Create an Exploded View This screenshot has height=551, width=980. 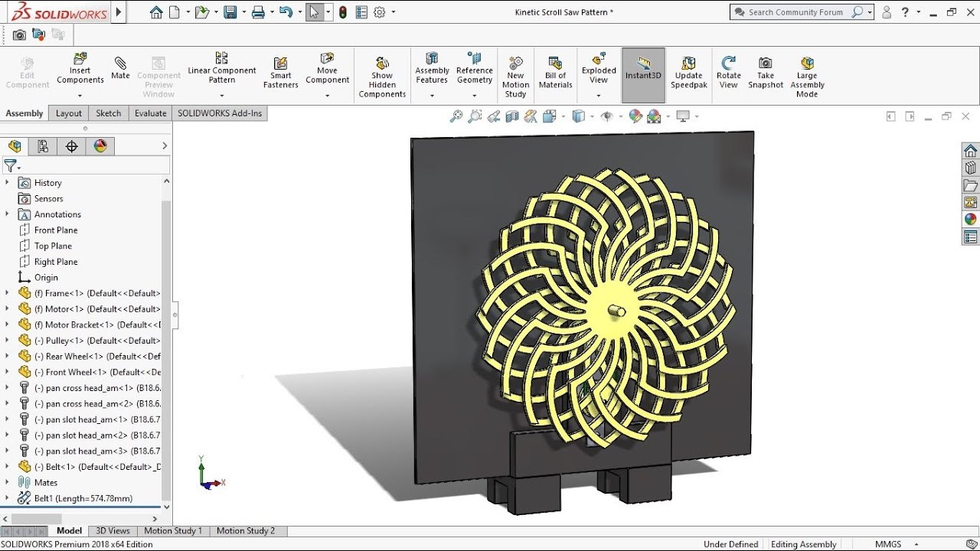(x=599, y=70)
